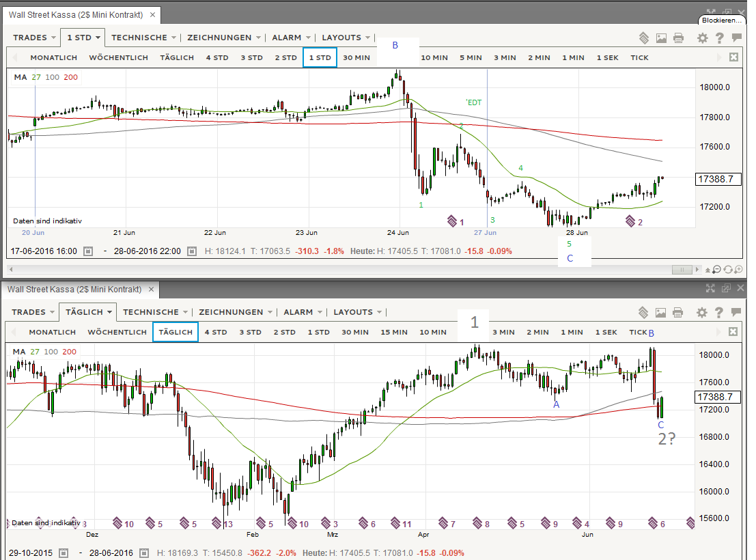Viewport: 756px width, 560px height.
Task: Expand the TRADES dropdown in top chart
Action: coord(34,38)
